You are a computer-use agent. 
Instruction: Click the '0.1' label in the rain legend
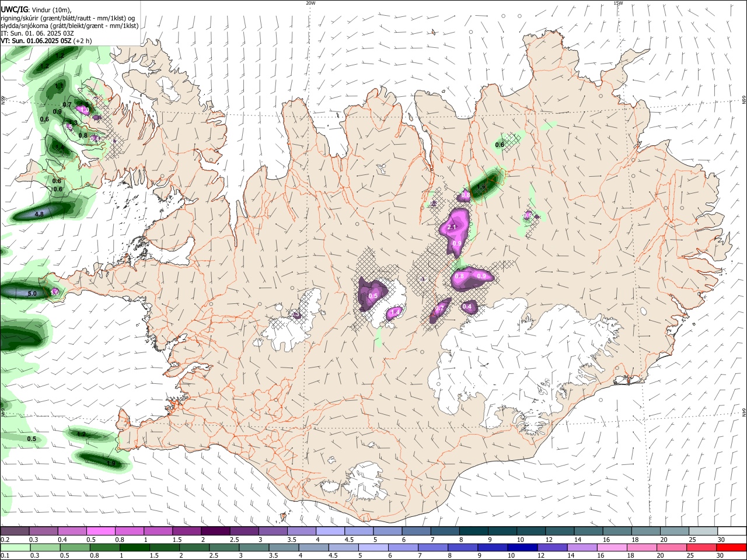pos(5,555)
